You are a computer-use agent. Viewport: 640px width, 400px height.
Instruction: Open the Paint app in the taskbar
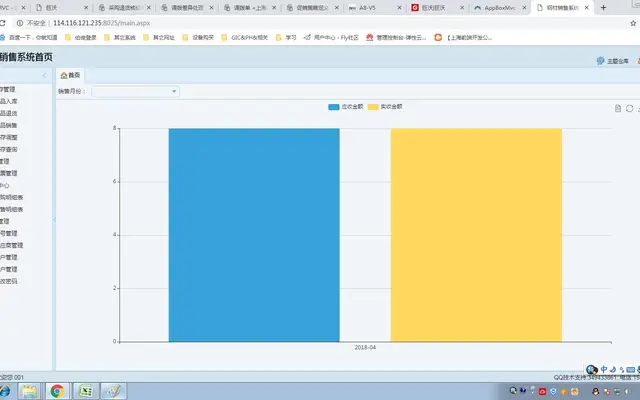pyautogui.click(x=113, y=391)
